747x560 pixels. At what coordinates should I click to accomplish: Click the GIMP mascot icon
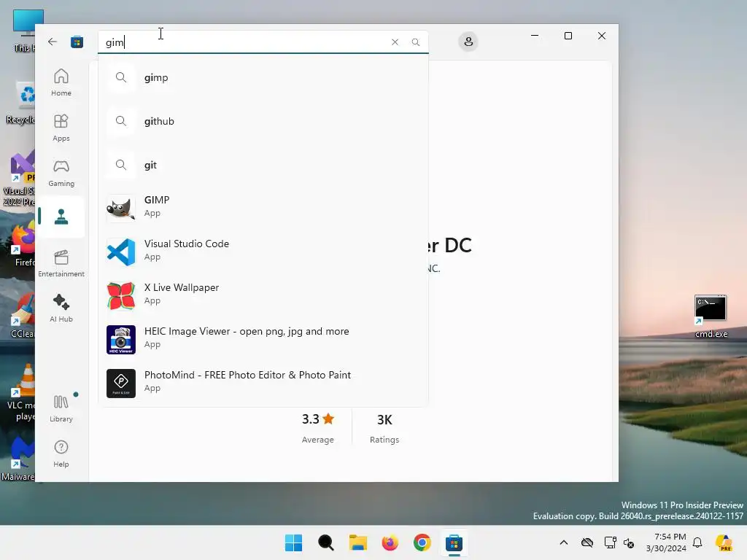(x=120, y=208)
